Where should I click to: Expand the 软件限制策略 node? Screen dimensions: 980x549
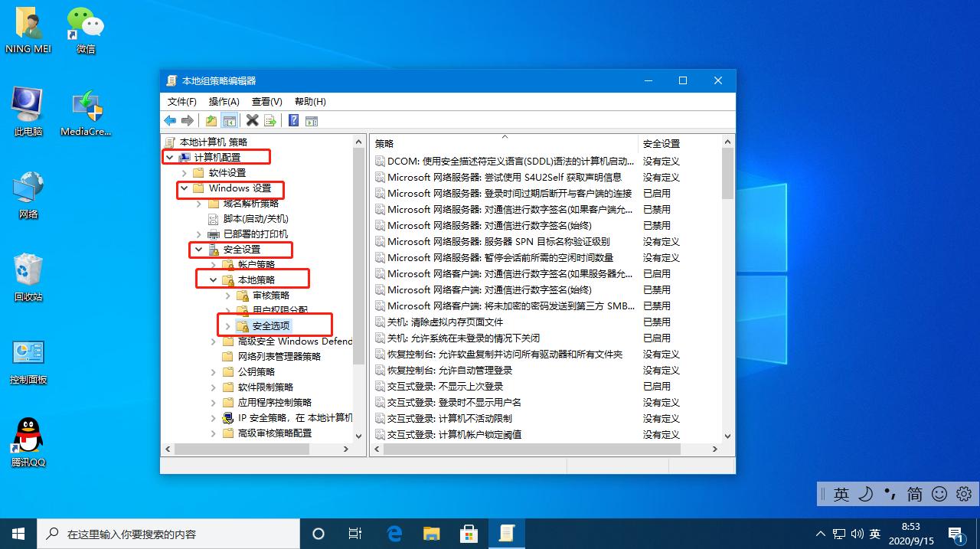point(213,387)
